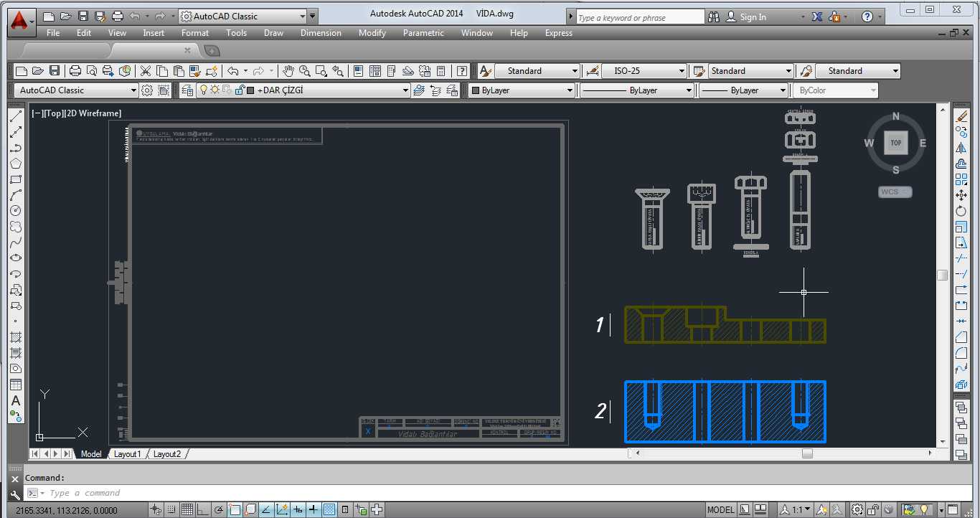Open the table style Standard dropdown

point(788,71)
